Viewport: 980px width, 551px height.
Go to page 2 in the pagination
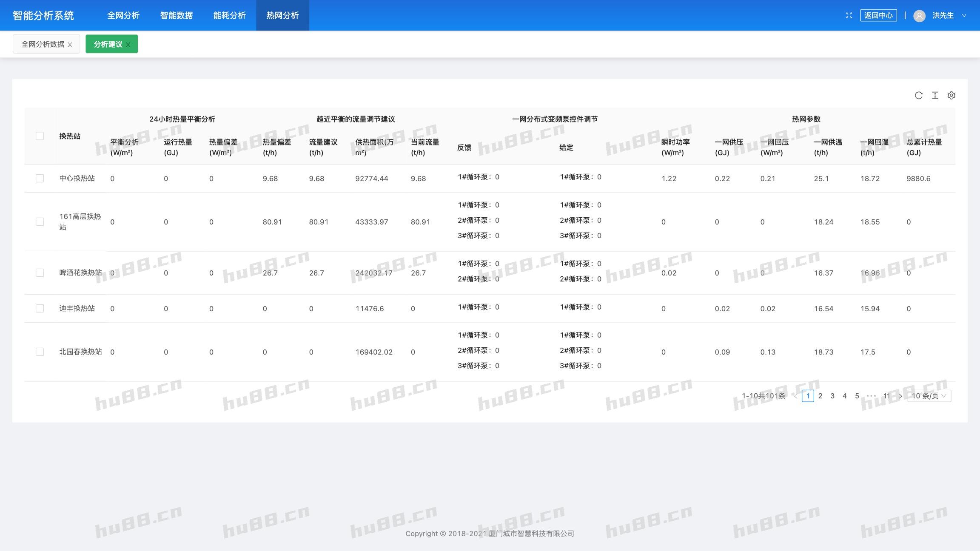click(820, 396)
